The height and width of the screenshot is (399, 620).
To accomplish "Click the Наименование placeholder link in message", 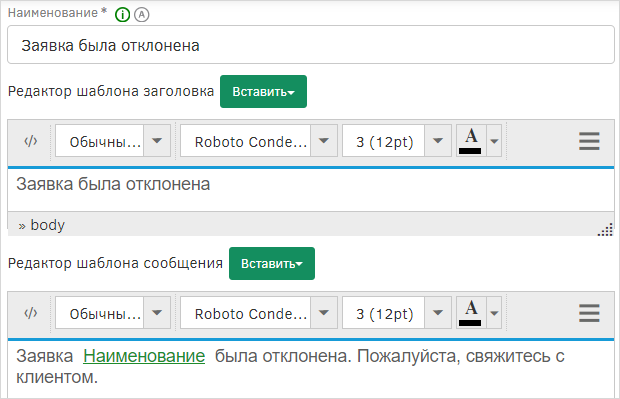I will tap(144, 356).
